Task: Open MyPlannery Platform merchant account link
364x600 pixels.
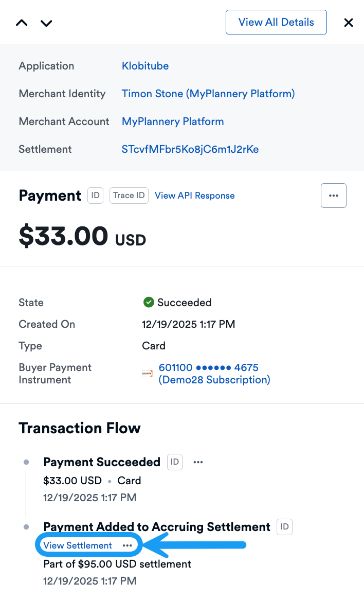Action: (x=173, y=121)
